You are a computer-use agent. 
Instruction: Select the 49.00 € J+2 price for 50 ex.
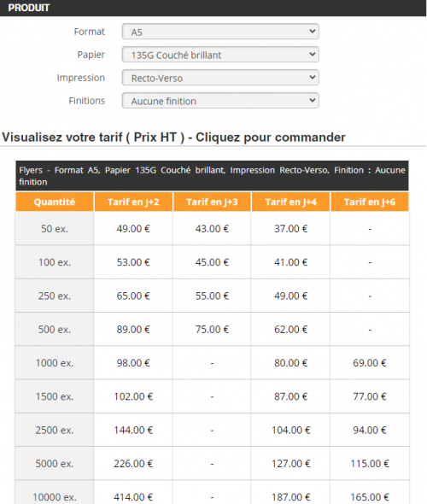[x=133, y=229]
